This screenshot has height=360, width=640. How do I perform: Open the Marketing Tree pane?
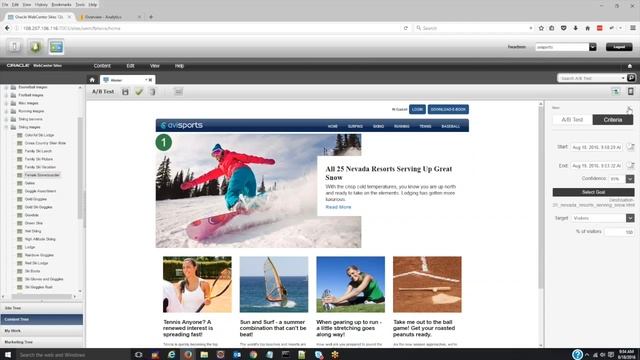tap(42, 342)
